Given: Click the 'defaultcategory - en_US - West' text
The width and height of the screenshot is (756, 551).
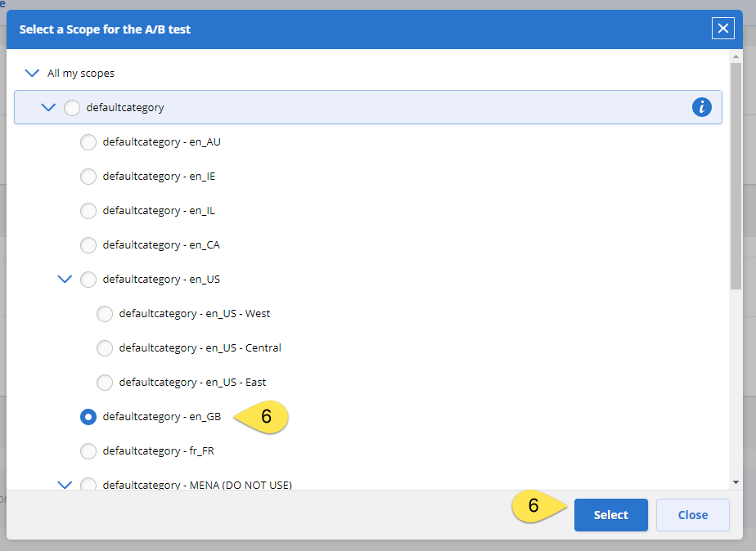Looking at the screenshot, I should (x=195, y=314).
